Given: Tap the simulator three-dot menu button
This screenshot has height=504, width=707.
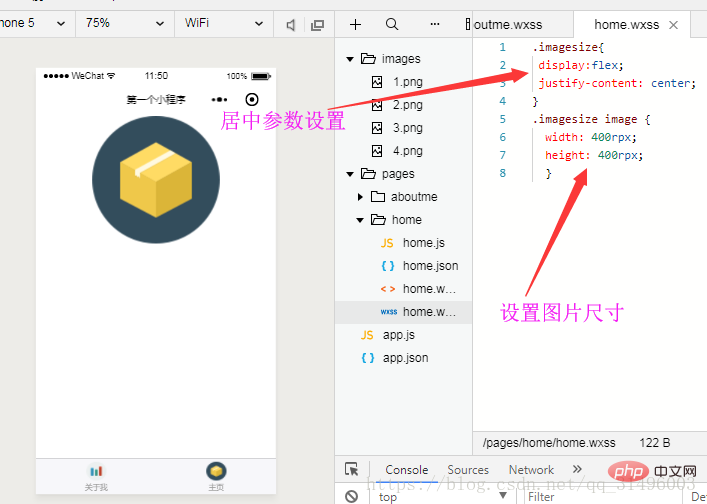Looking at the screenshot, I should click(x=220, y=100).
